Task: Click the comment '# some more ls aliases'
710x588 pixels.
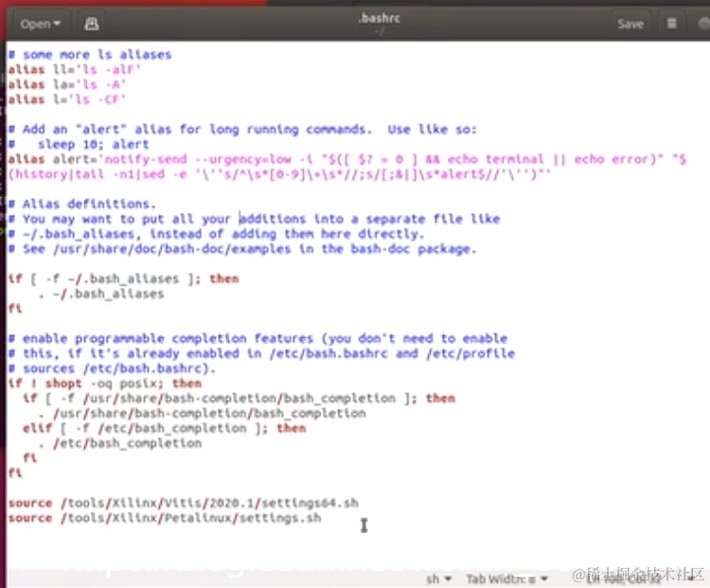Action: (x=90, y=54)
